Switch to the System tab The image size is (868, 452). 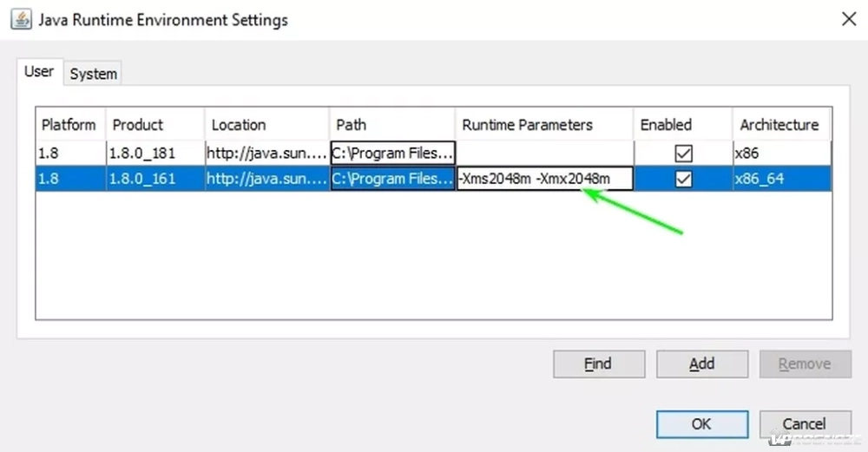pyautogui.click(x=93, y=74)
